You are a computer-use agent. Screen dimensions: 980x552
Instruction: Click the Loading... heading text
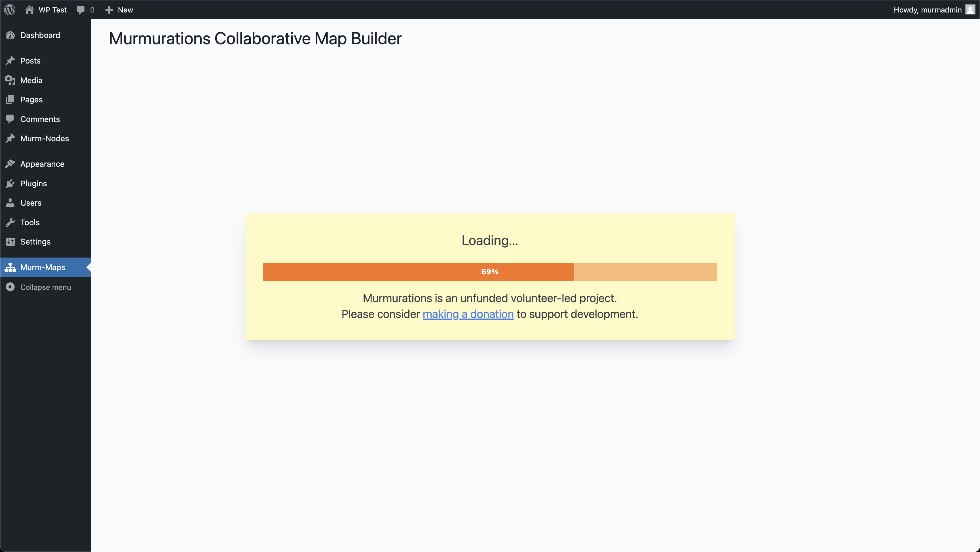pyautogui.click(x=490, y=241)
